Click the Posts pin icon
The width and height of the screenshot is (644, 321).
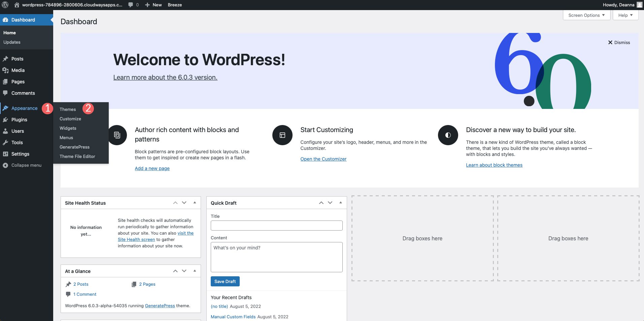coord(6,59)
